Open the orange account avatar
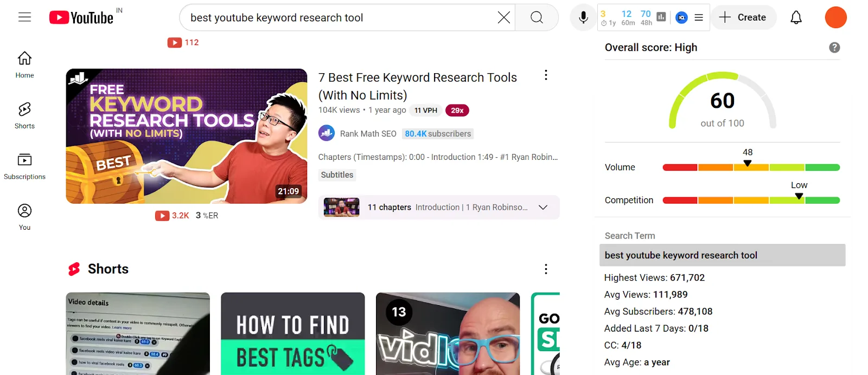This screenshot has width=868, height=375. [x=835, y=17]
